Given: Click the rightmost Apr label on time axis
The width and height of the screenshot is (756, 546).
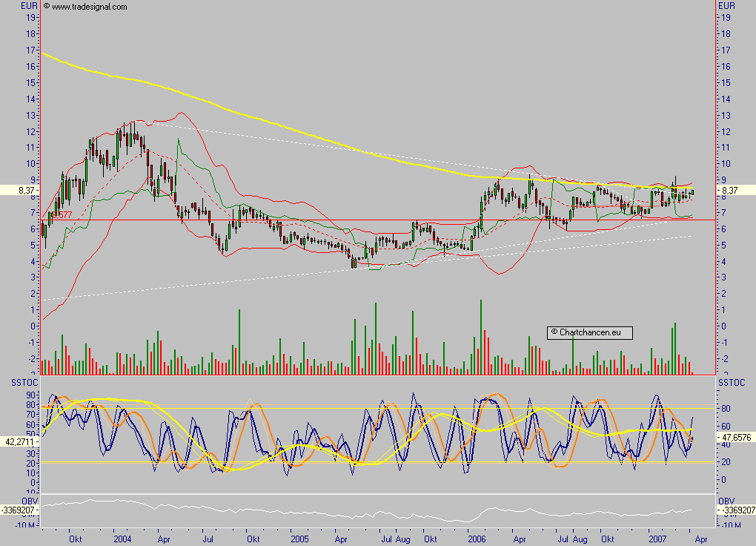Looking at the screenshot, I should [700, 539].
